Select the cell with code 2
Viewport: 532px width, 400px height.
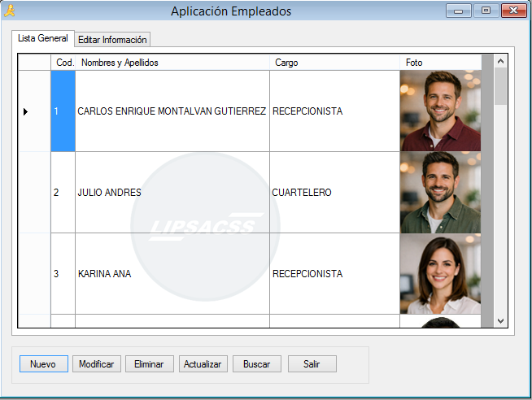click(63, 192)
